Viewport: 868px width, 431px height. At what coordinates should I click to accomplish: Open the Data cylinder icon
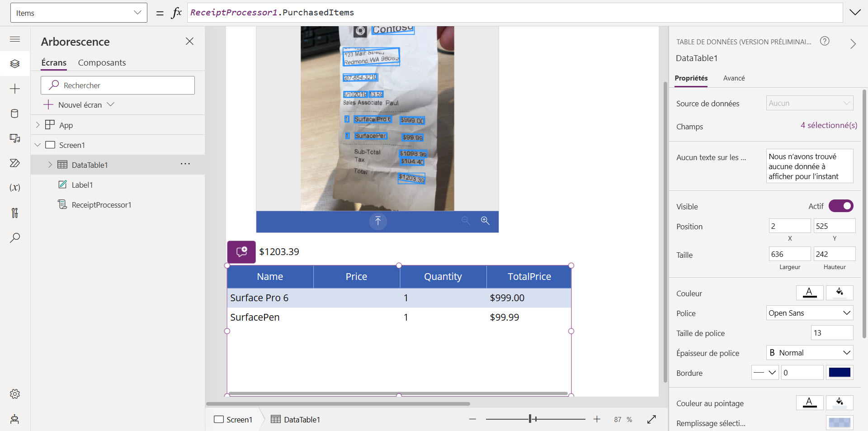[15, 114]
